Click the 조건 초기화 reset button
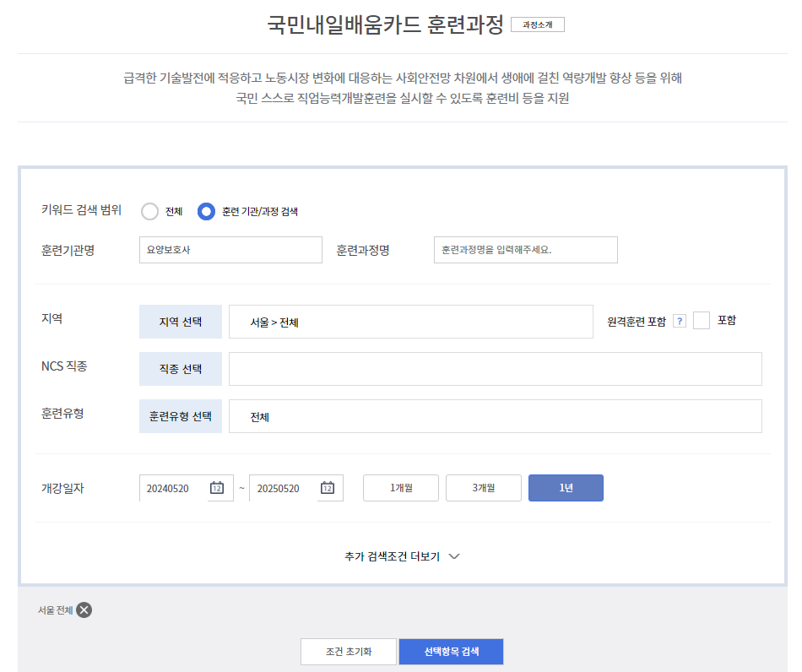802x672 pixels. pos(348,651)
